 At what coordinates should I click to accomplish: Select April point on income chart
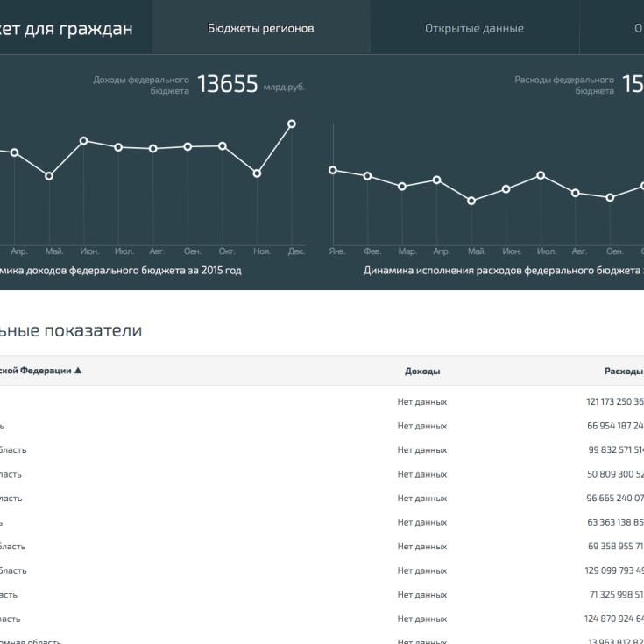[14, 152]
